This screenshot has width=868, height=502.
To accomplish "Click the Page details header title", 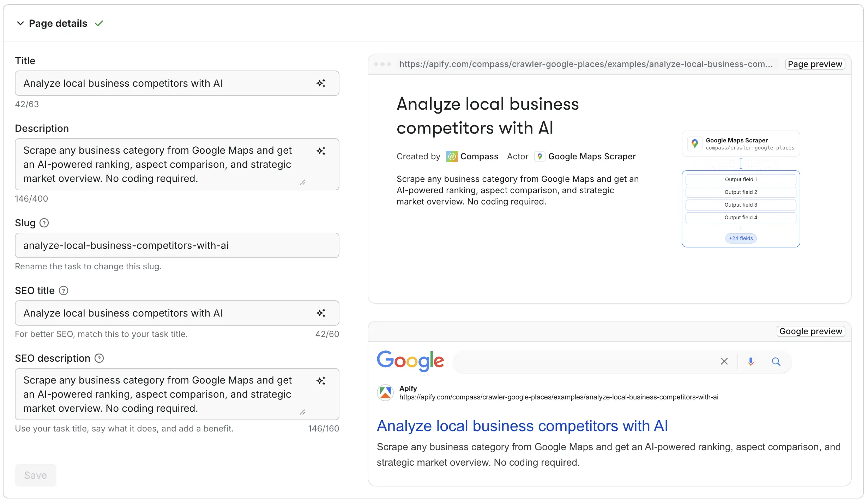I will (x=58, y=23).
